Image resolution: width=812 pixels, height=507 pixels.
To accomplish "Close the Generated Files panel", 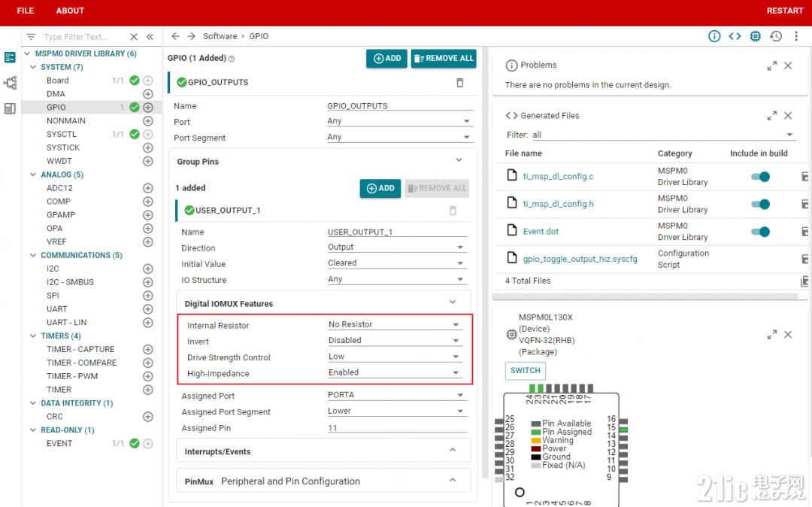I will pos(788,116).
